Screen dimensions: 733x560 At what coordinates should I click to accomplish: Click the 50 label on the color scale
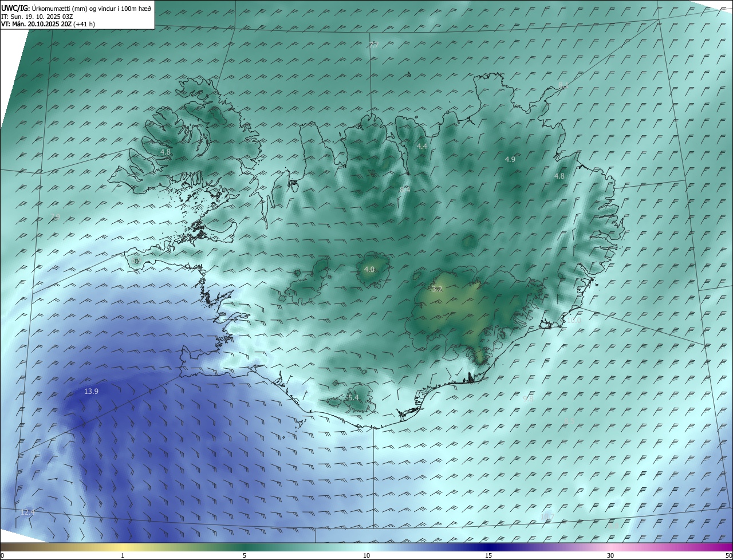click(x=728, y=555)
